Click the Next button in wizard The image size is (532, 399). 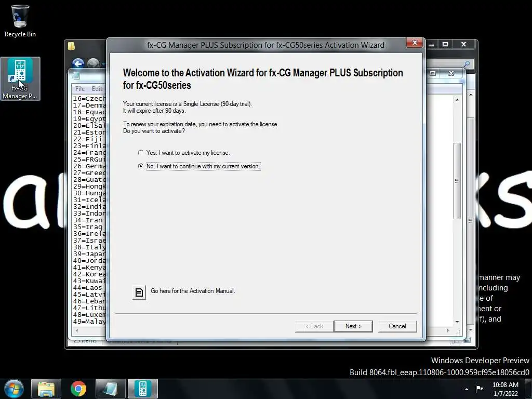353,326
